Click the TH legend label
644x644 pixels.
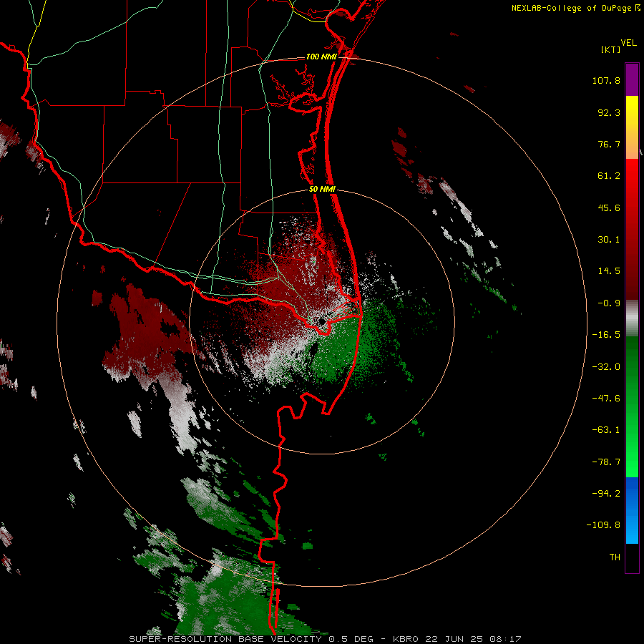[x=615, y=557]
